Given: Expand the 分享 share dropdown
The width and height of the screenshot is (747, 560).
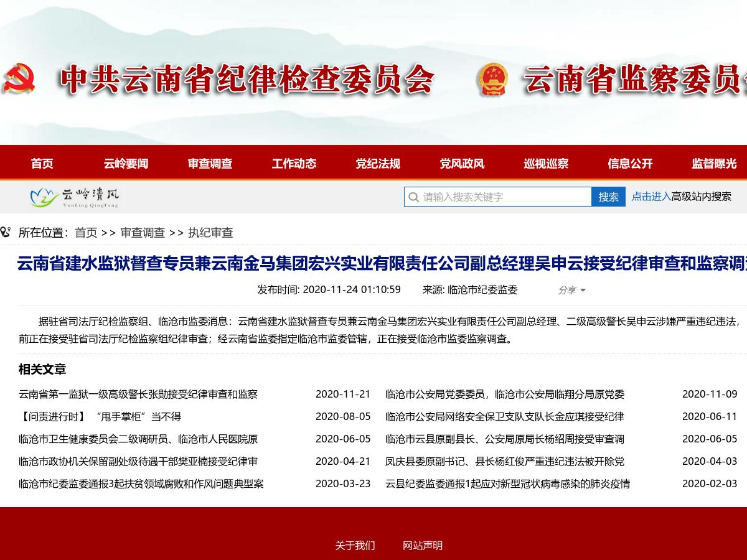Looking at the screenshot, I should [x=570, y=290].
